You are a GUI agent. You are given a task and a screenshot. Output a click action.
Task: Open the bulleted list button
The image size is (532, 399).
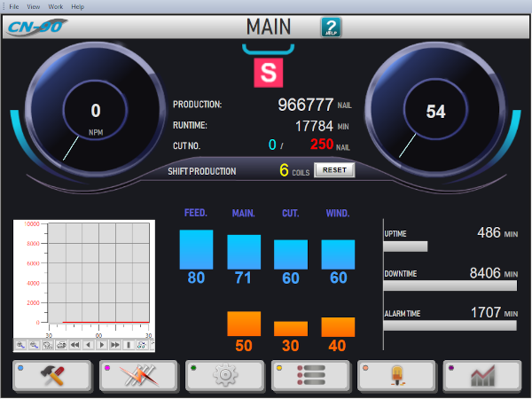coord(310,376)
